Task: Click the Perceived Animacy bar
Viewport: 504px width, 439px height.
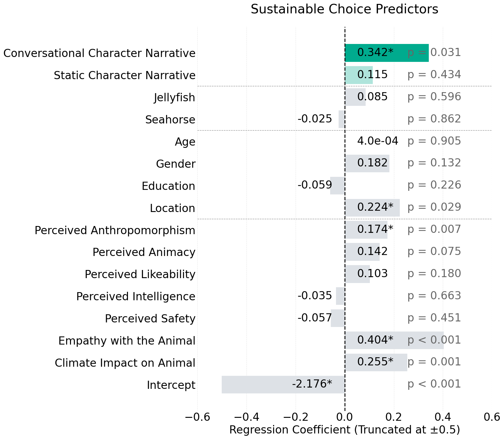Action: (x=362, y=252)
